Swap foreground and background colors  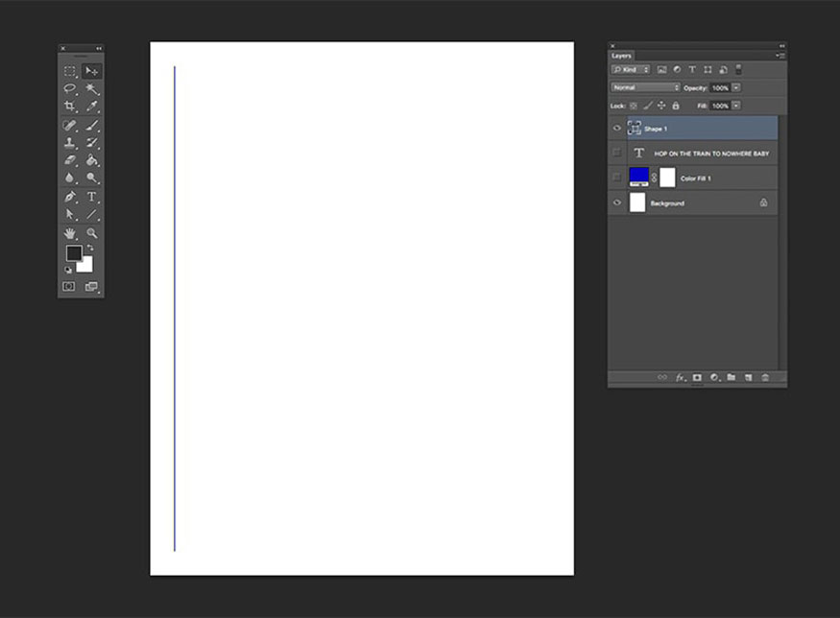tap(90, 248)
